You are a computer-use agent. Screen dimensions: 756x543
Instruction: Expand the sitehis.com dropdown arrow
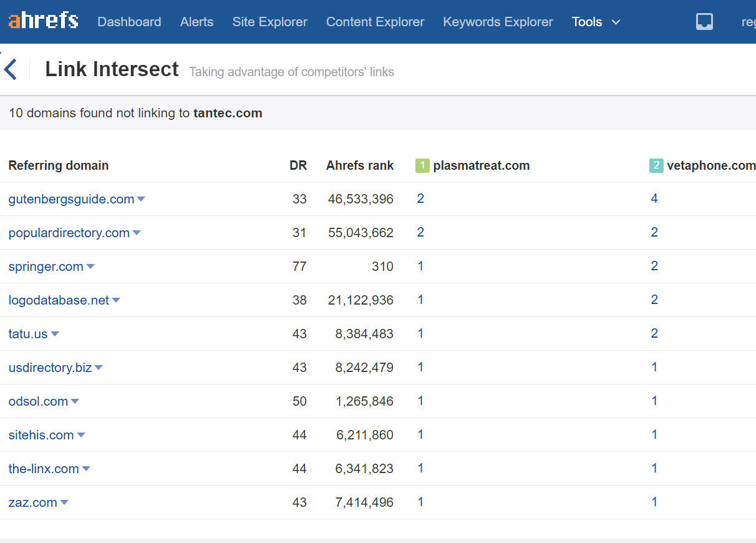81,435
